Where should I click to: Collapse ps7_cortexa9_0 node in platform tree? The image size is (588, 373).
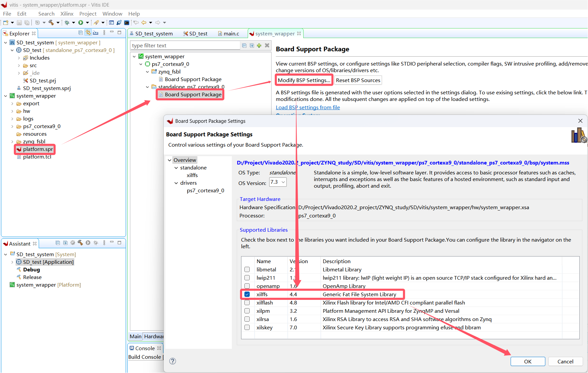tap(141, 64)
